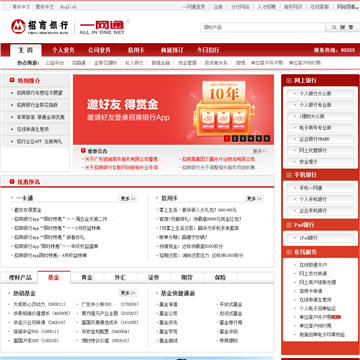Viewport: 360px width, 360px height.
Task: Switch language to English
Action: click(x=68, y=7)
